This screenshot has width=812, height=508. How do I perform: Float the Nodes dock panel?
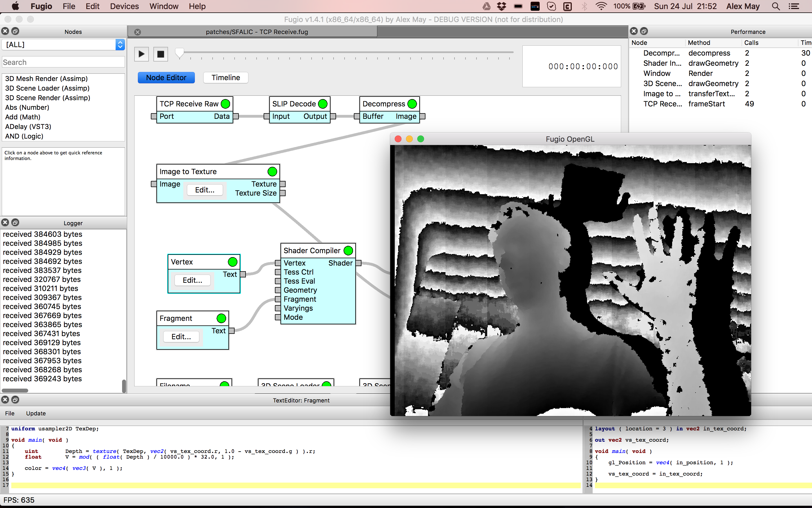tap(15, 31)
